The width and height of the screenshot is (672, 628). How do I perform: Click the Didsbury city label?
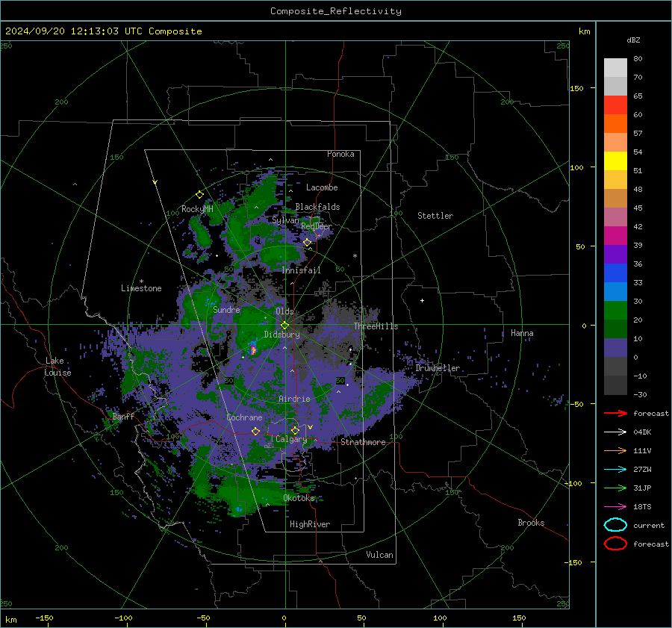[281, 335]
